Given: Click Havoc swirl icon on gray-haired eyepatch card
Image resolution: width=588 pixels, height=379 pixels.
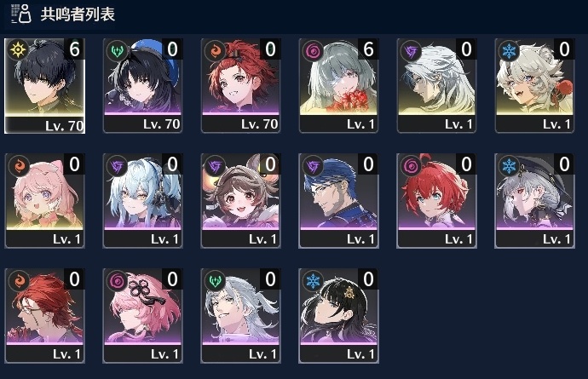Looking at the screenshot, I should click(x=313, y=50).
